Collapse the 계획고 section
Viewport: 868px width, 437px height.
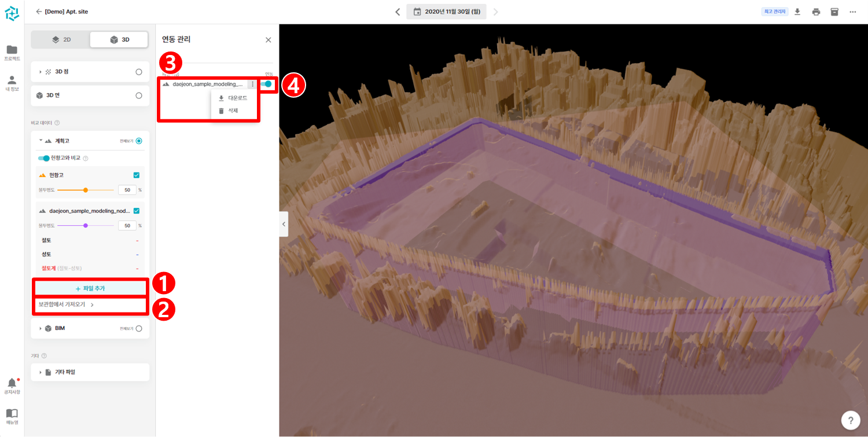pos(41,141)
